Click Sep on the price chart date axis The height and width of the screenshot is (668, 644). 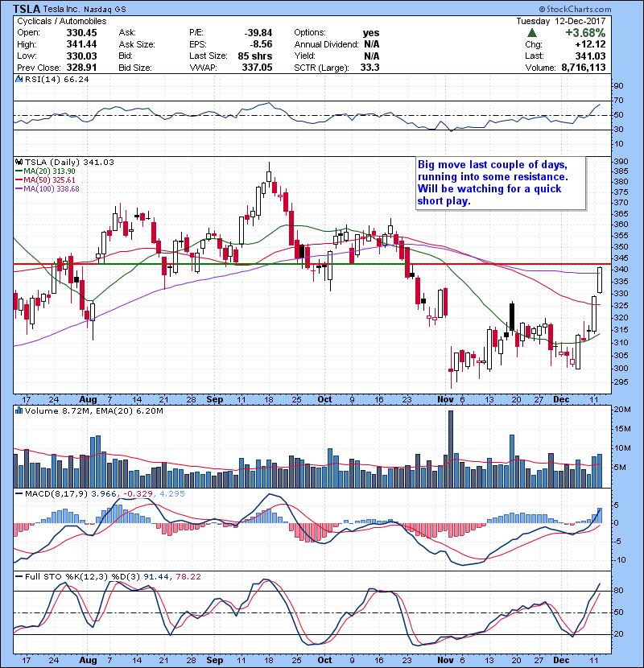coord(215,400)
